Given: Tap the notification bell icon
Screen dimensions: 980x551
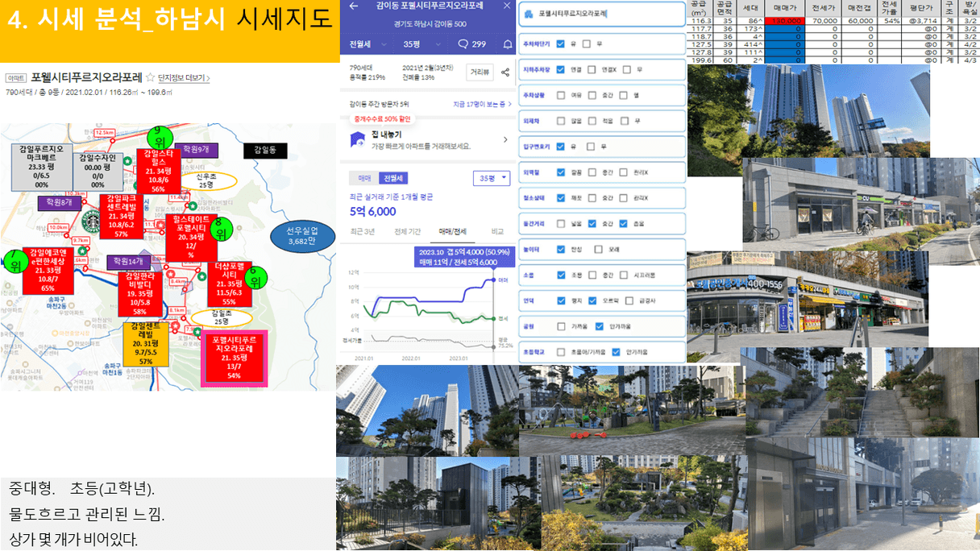Looking at the screenshot, I should click(x=508, y=44).
